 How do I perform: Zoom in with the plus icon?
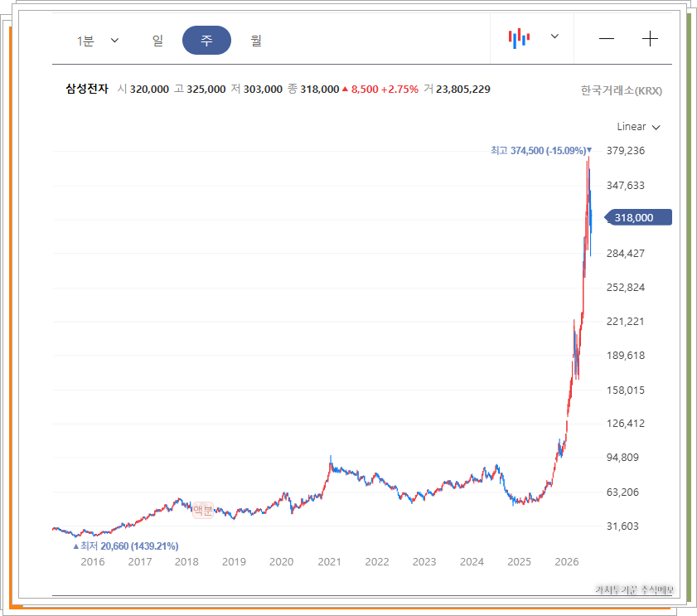coord(650,39)
